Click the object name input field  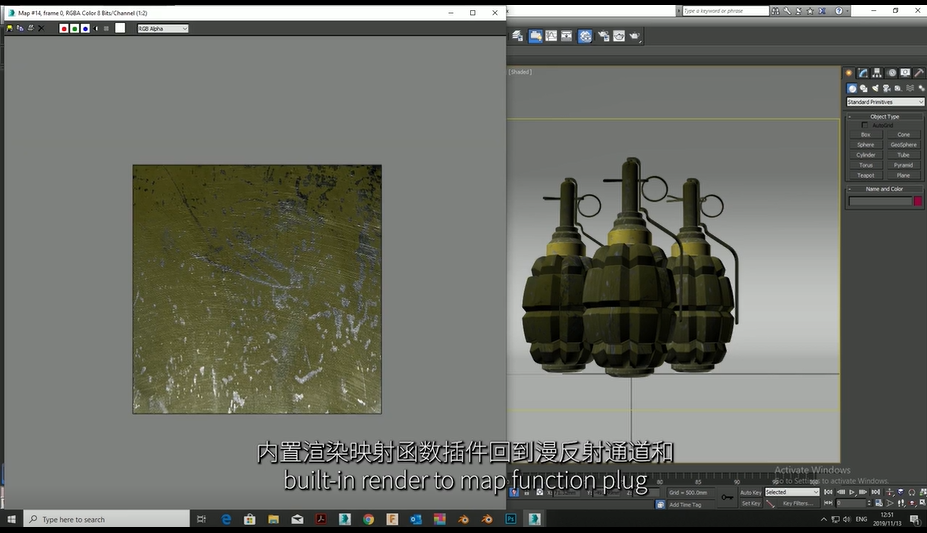pos(881,201)
